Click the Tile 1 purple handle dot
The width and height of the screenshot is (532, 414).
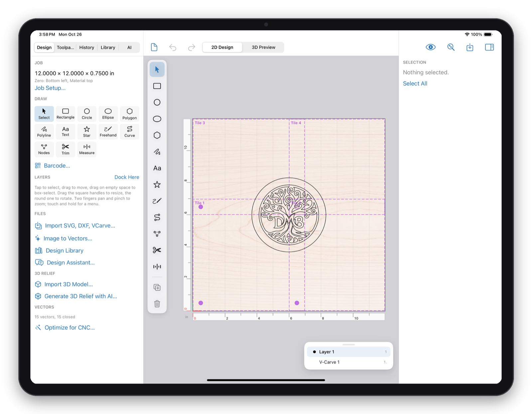coord(201,207)
